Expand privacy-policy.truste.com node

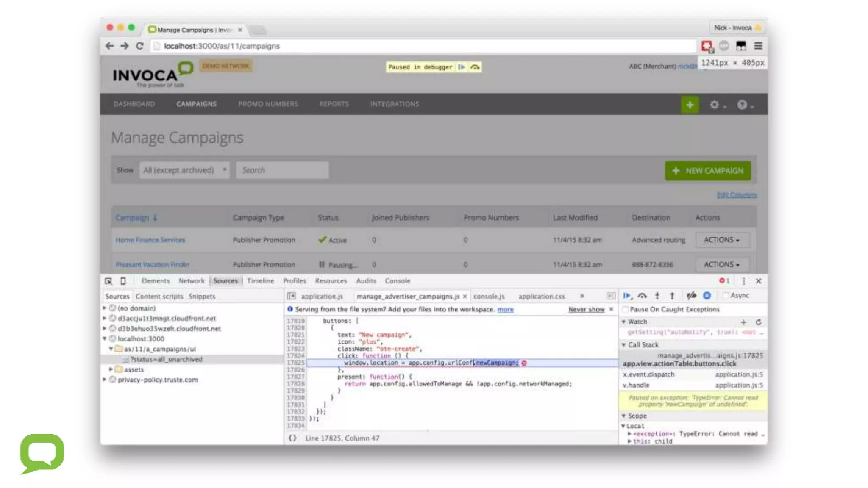tap(104, 380)
